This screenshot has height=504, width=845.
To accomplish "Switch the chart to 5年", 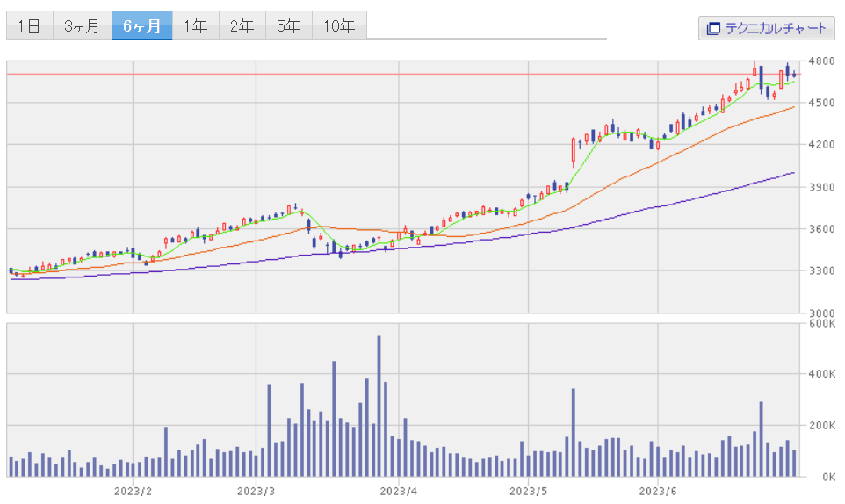I will pyautogui.click(x=288, y=26).
